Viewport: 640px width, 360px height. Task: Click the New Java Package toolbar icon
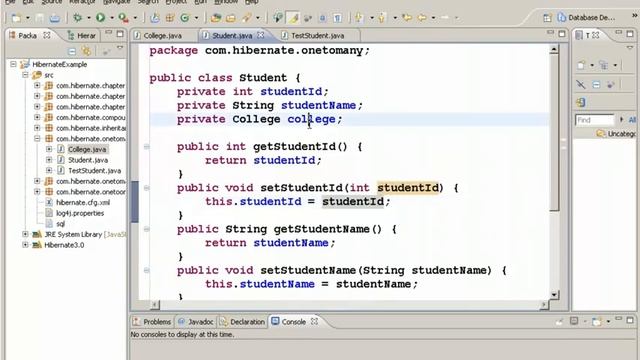(170, 18)
